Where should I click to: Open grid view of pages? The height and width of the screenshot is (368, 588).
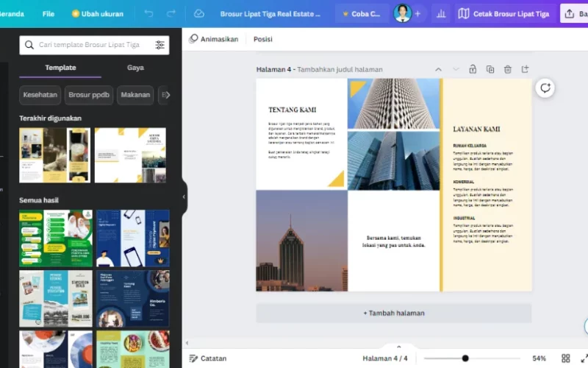pos(565,358)
